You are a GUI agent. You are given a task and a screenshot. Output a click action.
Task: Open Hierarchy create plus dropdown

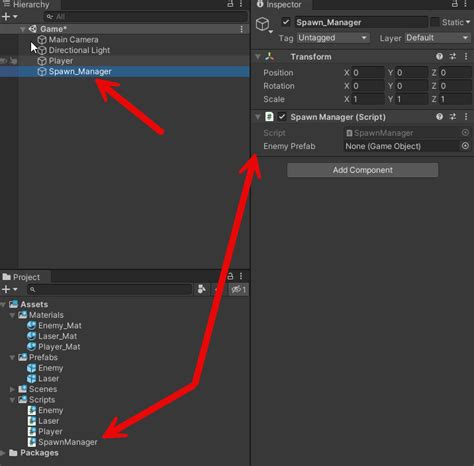pos(9,17)
